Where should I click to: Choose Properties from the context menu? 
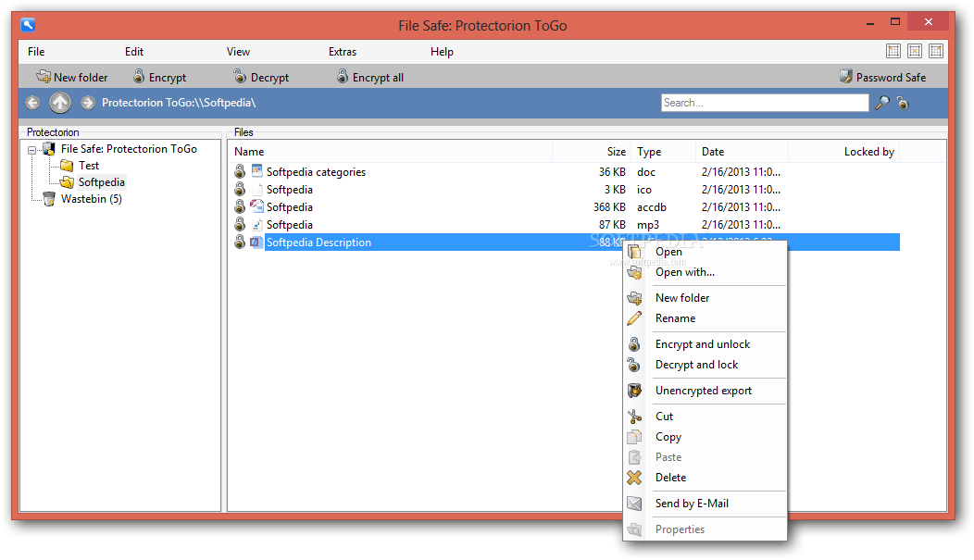pyautogui.click(x=705, y=529)
